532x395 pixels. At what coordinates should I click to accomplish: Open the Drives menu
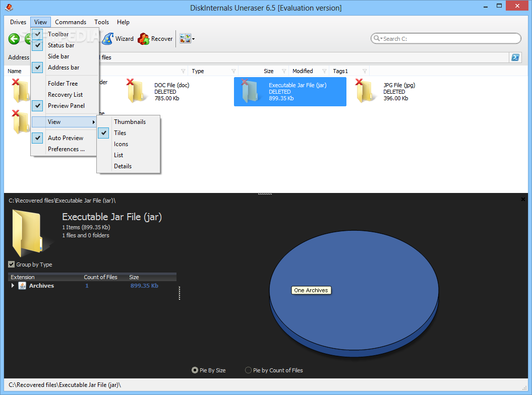coord(18,22)
